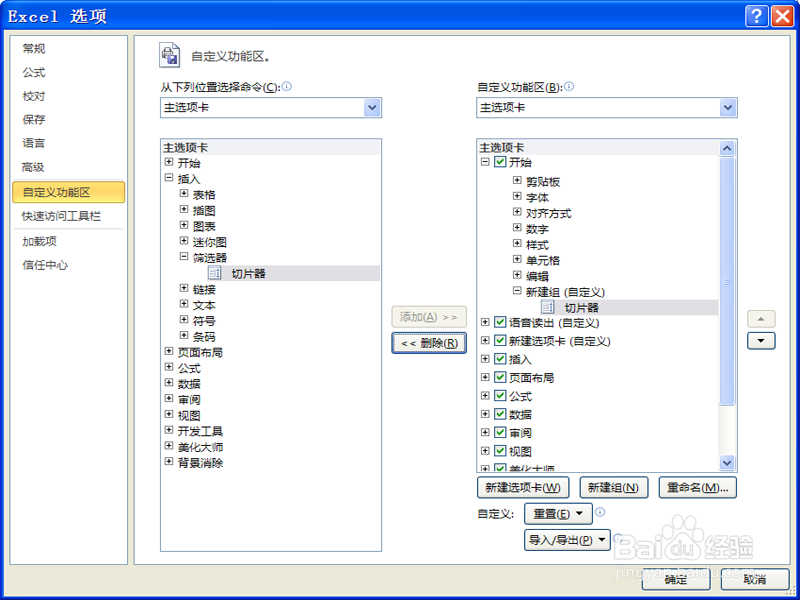Select 符号 group in left list
The height and width of the screenshot is (600, 800).
click(x=204, y=321)
